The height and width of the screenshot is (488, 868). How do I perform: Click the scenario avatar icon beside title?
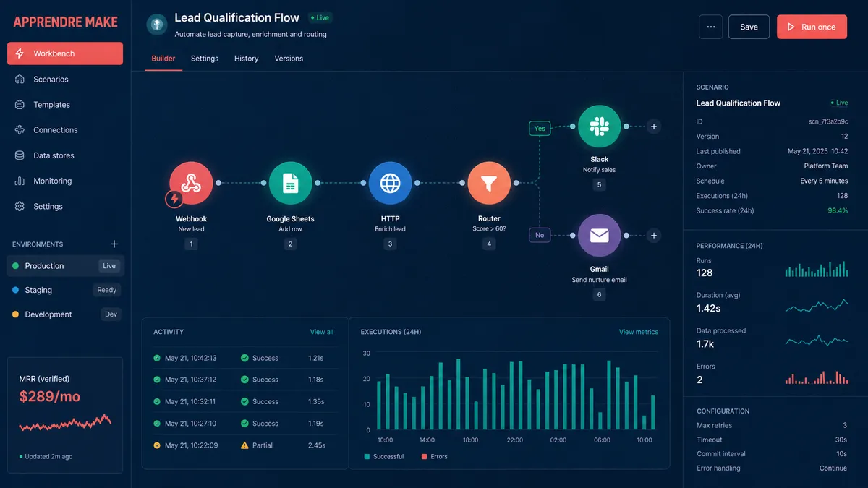[157, 25]
